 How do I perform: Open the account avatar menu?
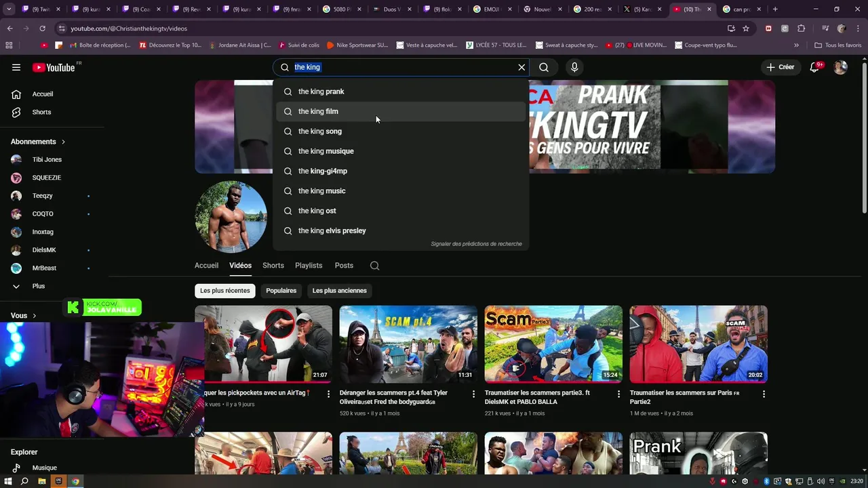(x=840, y=67)
